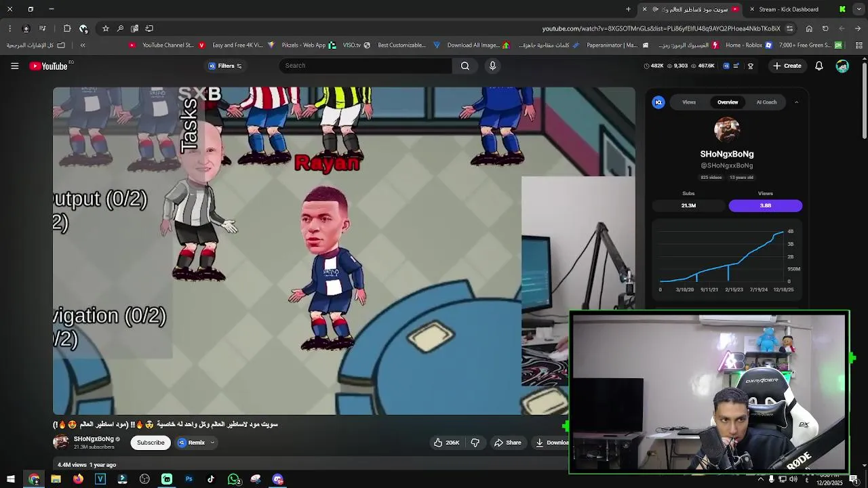
Task: Click the video player area
Action: [344, 250]
